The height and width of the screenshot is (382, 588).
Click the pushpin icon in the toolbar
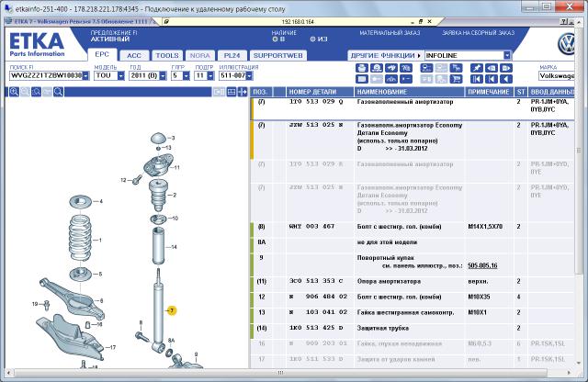[x=477, y=68]
